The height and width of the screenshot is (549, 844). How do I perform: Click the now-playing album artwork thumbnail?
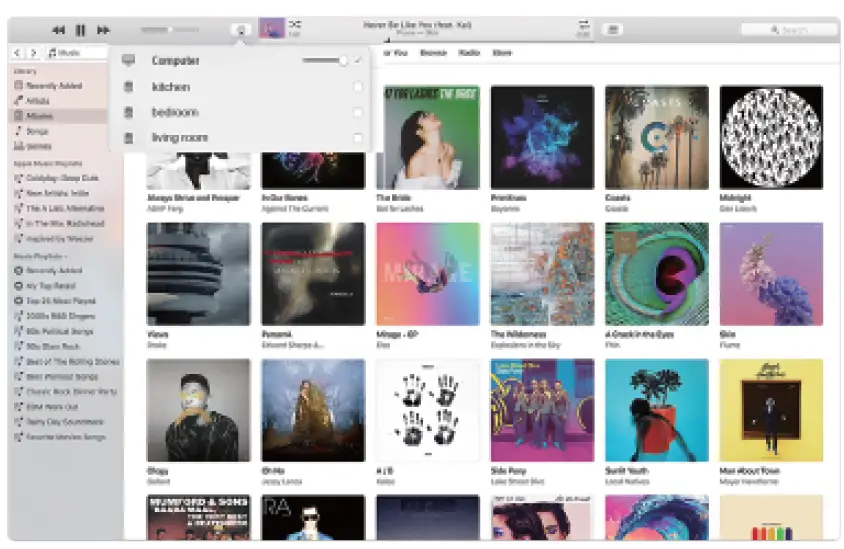coord(272,28)
